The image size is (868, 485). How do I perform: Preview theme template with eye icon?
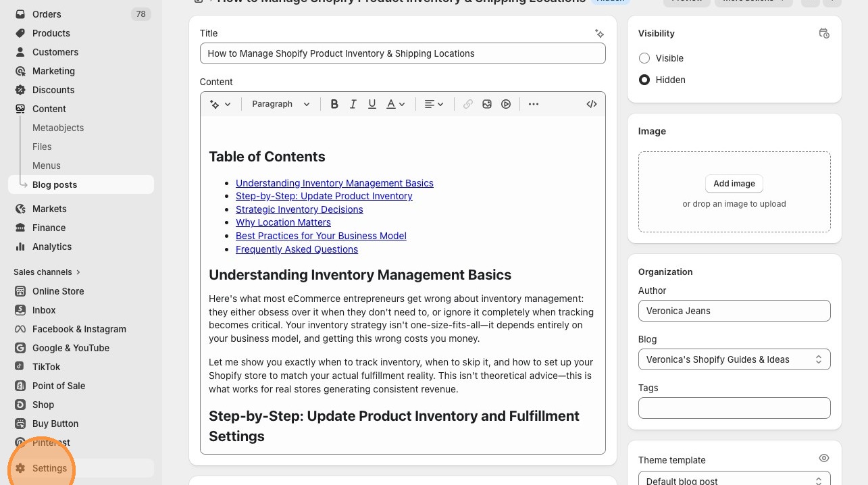[x=823, y=458]
